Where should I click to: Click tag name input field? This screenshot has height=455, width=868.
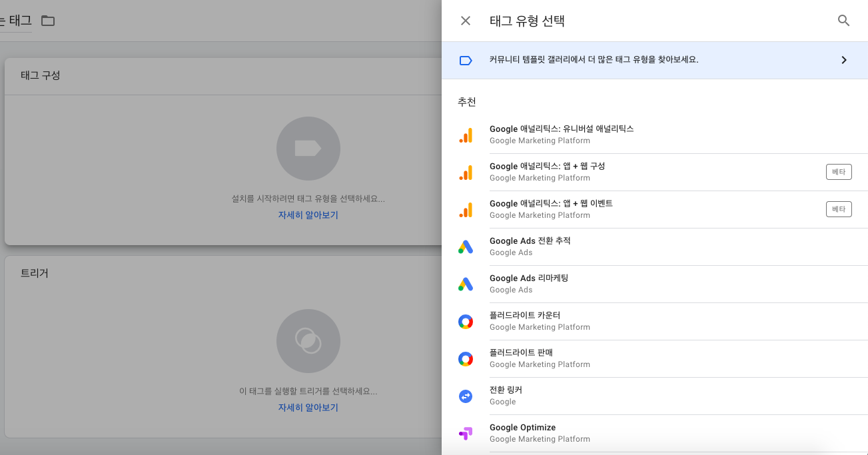[16, 21]
